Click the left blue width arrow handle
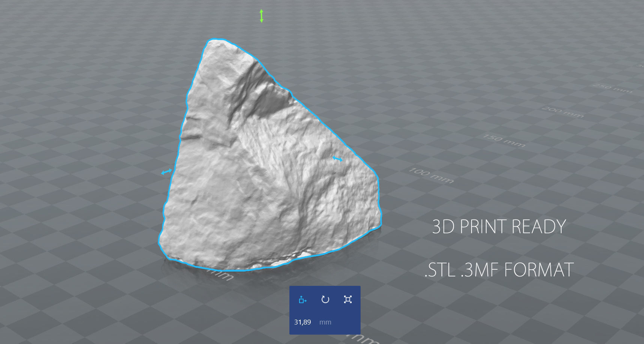The width and height of the screenshot is (644, 344). tap(166, 172)
